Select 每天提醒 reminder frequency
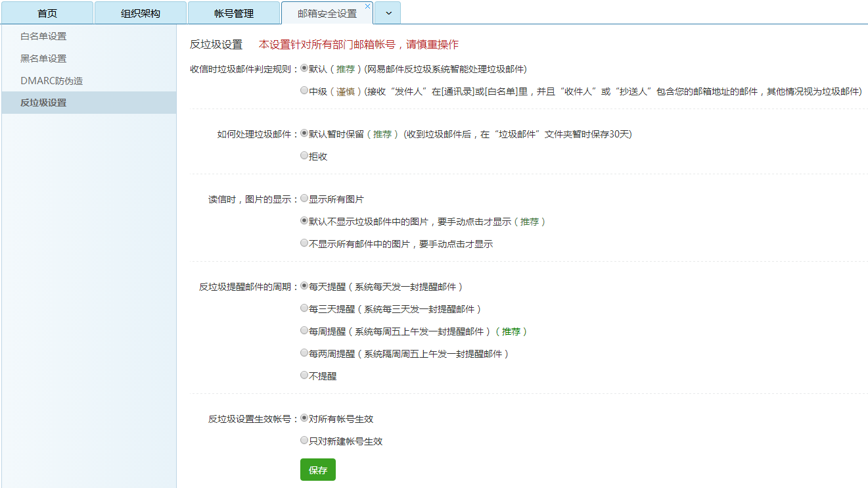The width and height of the screenshot is (868, 488). (304, 286)
